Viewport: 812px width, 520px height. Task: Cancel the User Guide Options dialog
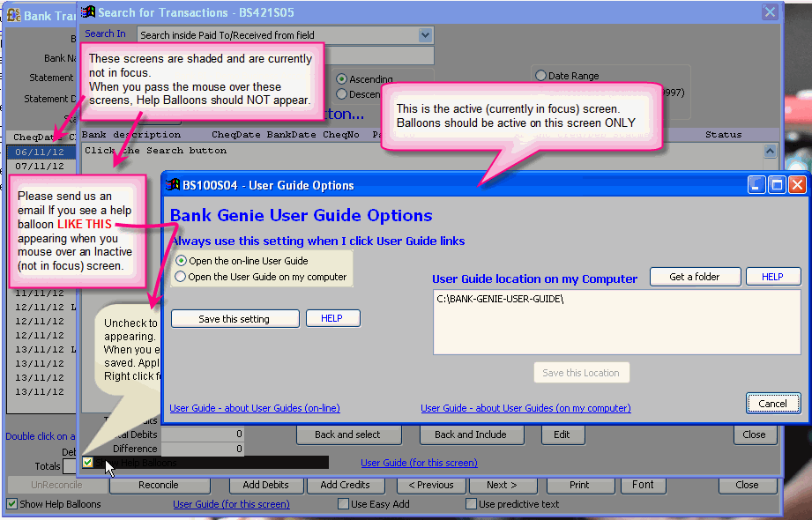772,404
